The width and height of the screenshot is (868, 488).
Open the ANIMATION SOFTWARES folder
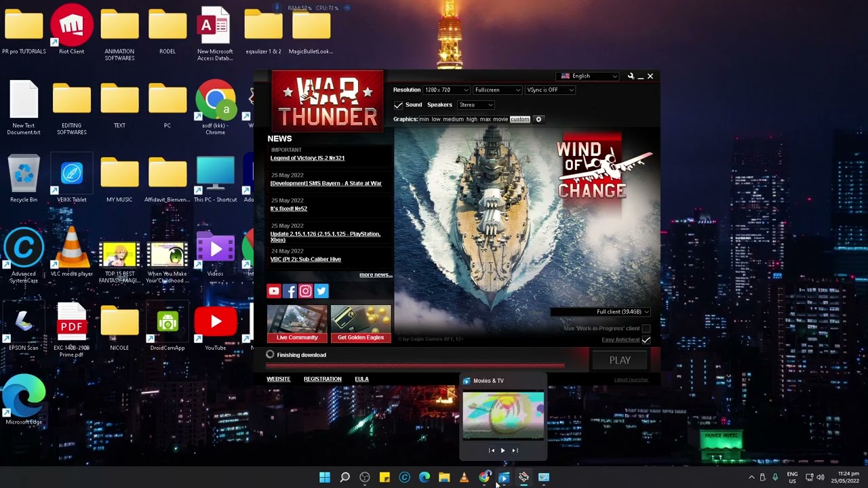(119, 33)
